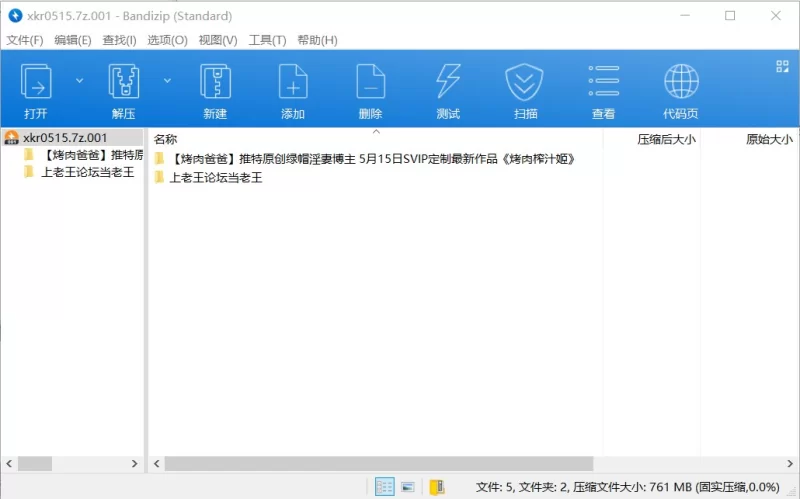Switch to image preview view icon

408,487
